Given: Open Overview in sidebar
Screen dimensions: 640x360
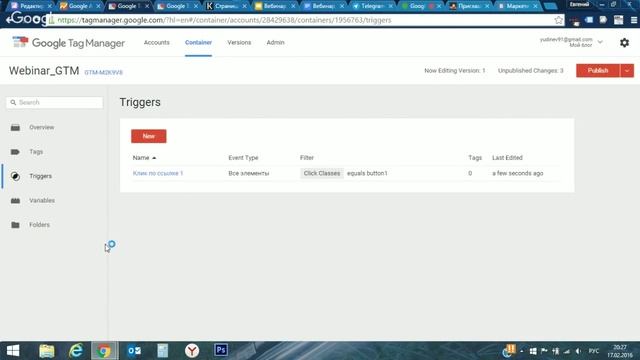Looking at the screenshot, I should [x=42, y=127].
